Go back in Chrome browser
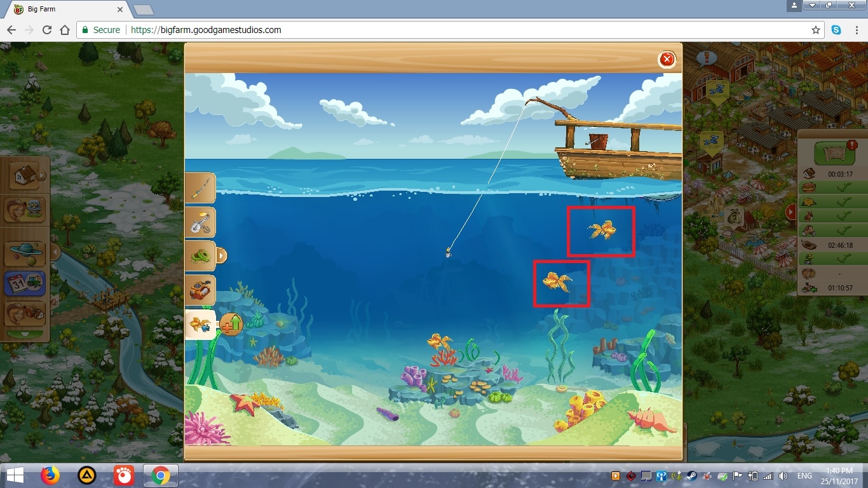 pyautogui.click(x=11, y=30)
